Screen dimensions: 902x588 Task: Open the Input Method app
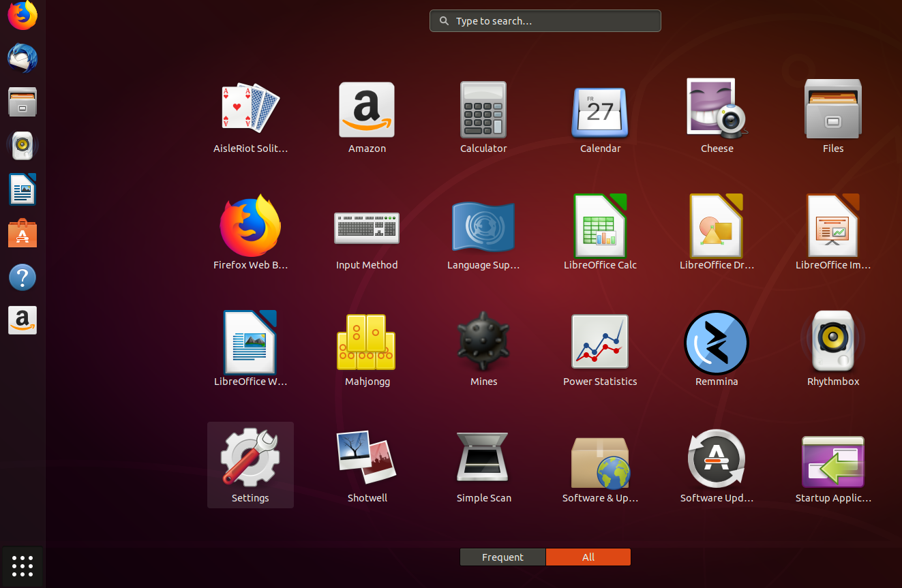[367, 232]
